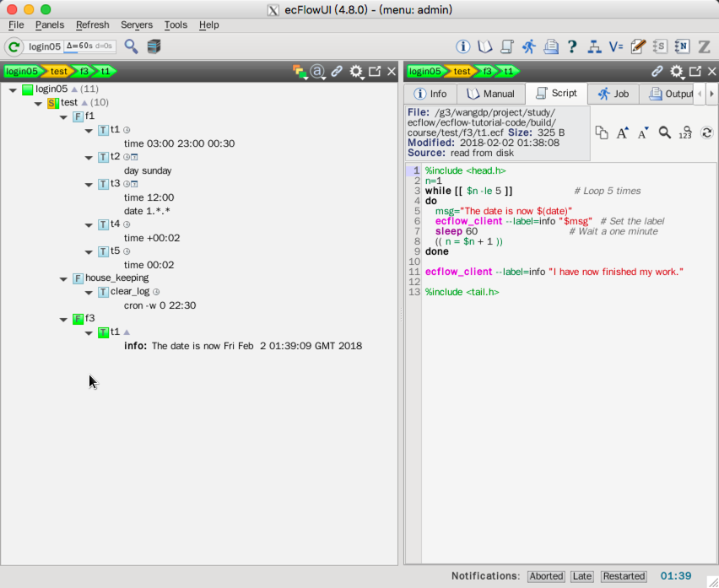The height and width of the screenshot is (588, 719).
Task: Click the Why question mark icon
Action: [x=572, y=46]
